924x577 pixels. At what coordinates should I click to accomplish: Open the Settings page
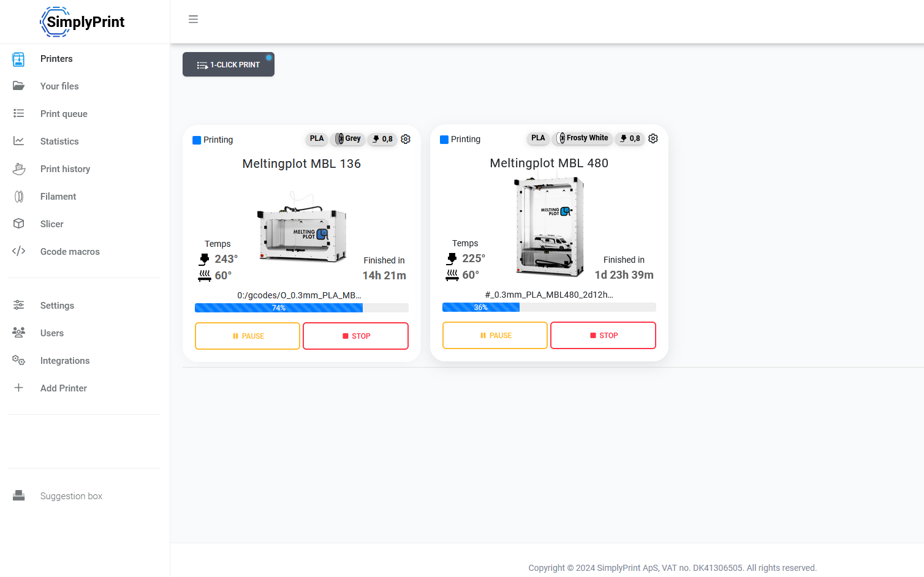click(57, 306)
